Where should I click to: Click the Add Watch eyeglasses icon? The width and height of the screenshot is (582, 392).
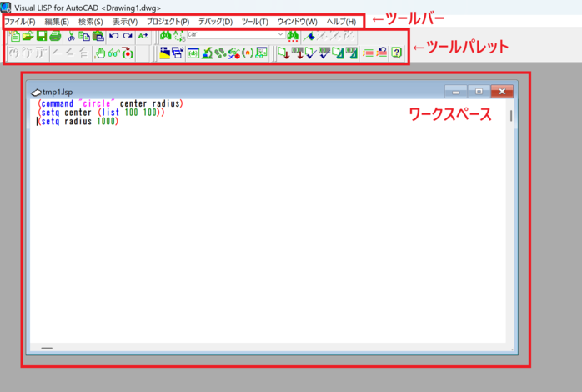coord(114,53)
